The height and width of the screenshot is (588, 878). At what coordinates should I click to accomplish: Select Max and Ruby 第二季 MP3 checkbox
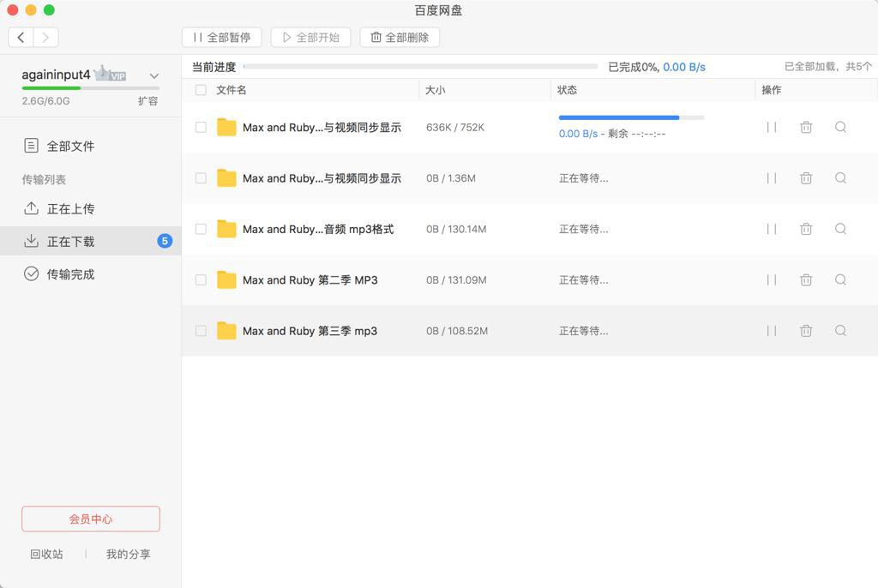(x=201, y=280)
